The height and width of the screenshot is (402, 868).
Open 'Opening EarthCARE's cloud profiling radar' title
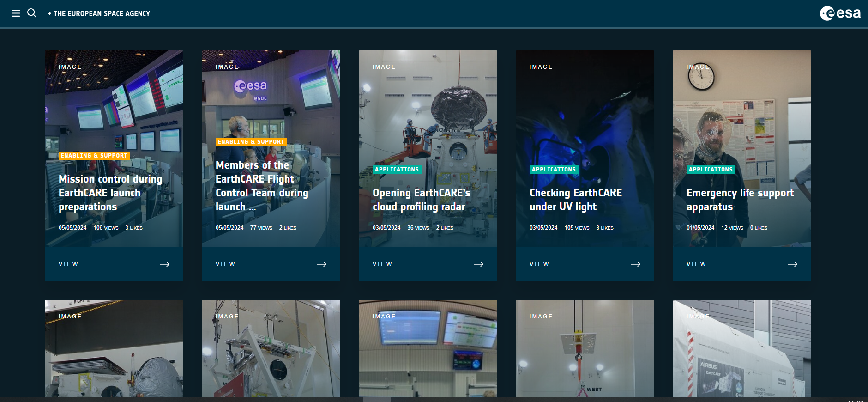(421, 200)
